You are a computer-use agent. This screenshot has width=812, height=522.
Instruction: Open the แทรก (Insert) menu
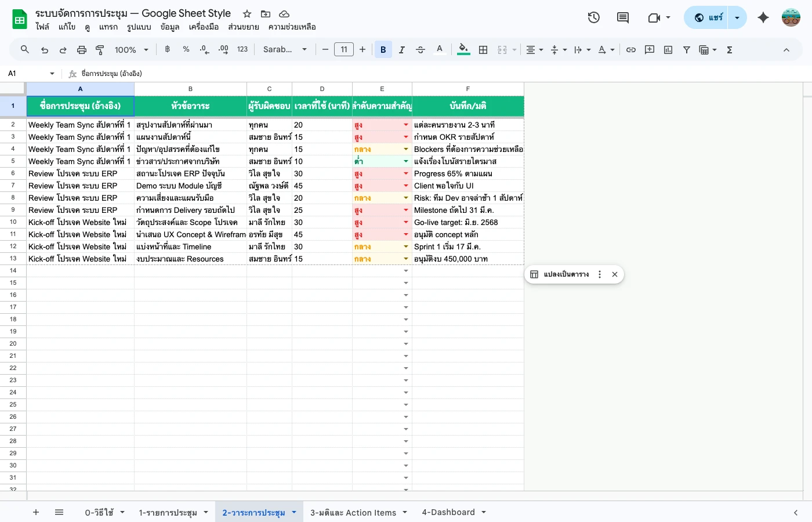108,27
